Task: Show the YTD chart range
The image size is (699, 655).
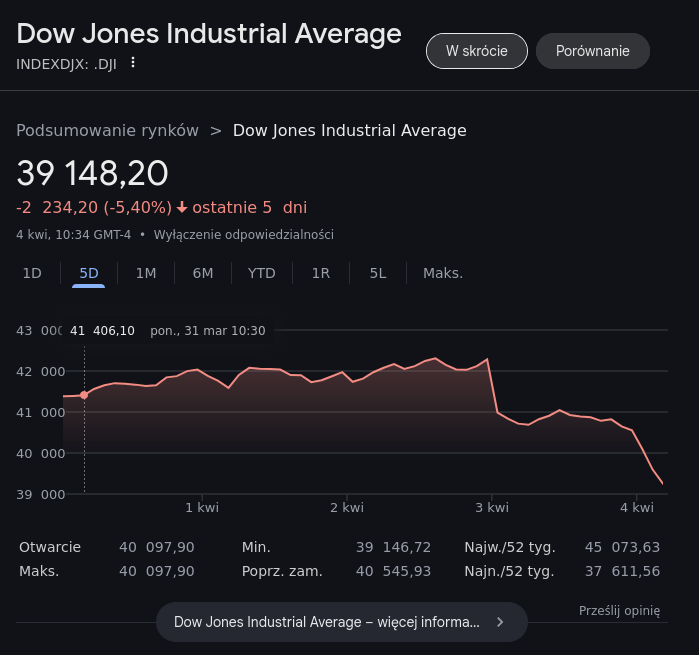Action: tap(262, 273)
